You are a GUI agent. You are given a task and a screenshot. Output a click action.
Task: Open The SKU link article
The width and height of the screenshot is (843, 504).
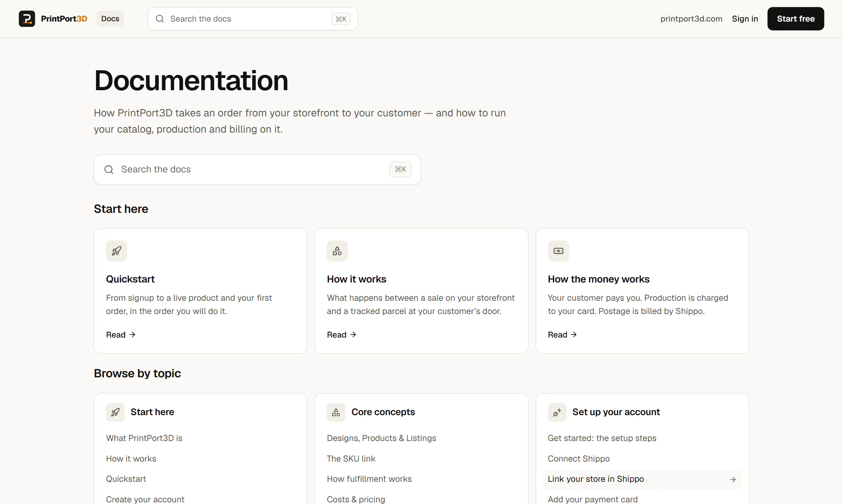point(351,459)
